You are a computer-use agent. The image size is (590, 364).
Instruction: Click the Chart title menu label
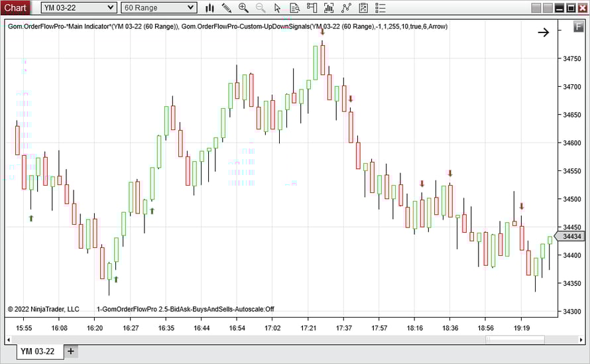tap(16, 8)
